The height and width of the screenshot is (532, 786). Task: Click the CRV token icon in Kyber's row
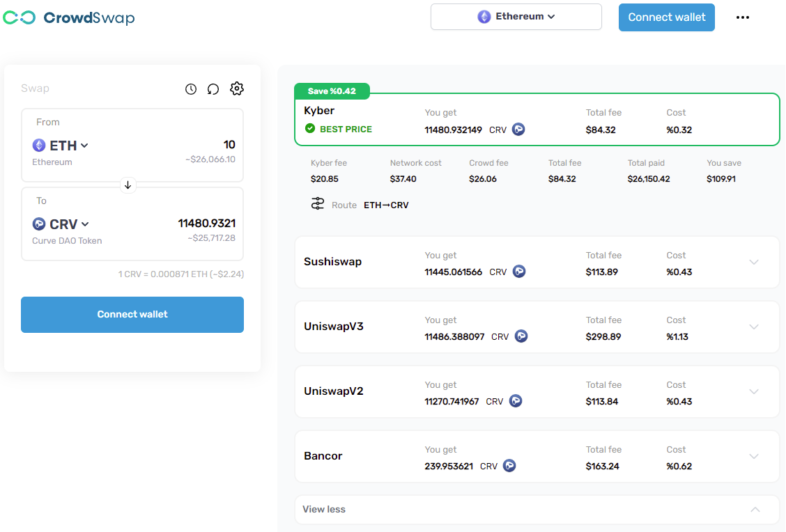[518, 129]
